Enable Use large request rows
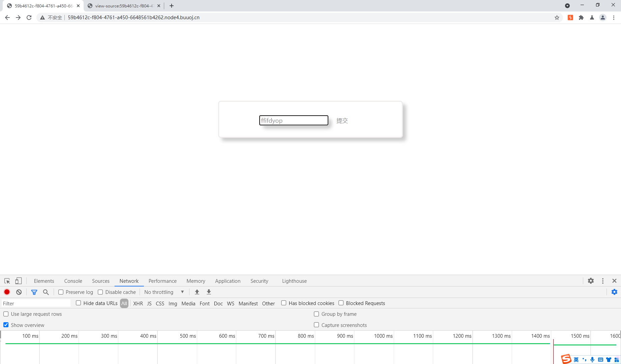The width and height of the screenshot is (621, 364). [x=6, y=314]
